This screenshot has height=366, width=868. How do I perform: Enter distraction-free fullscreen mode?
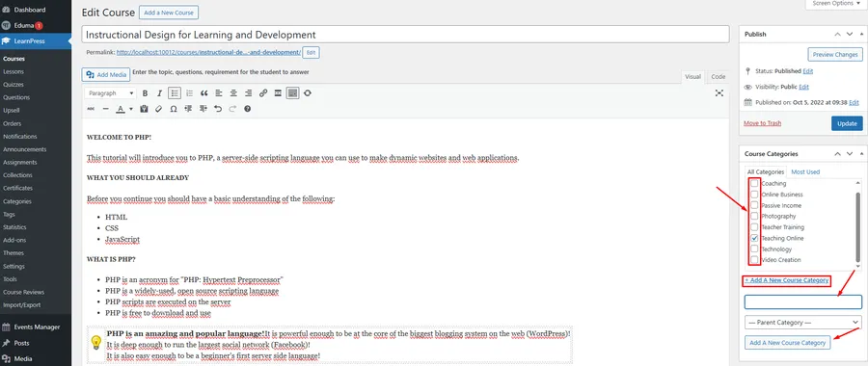pos(719,93)
